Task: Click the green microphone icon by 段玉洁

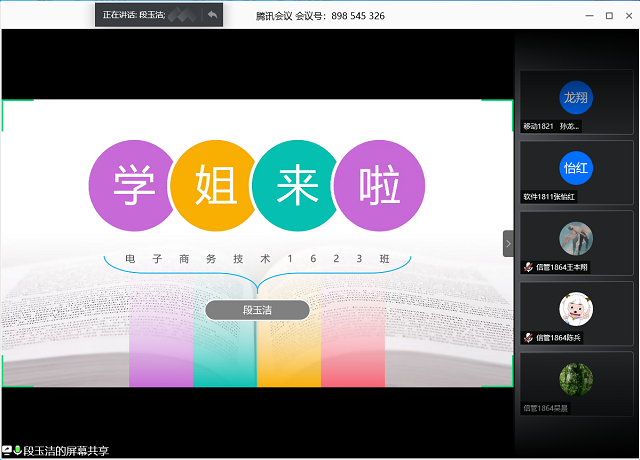Action: click(x=17, y=451)
